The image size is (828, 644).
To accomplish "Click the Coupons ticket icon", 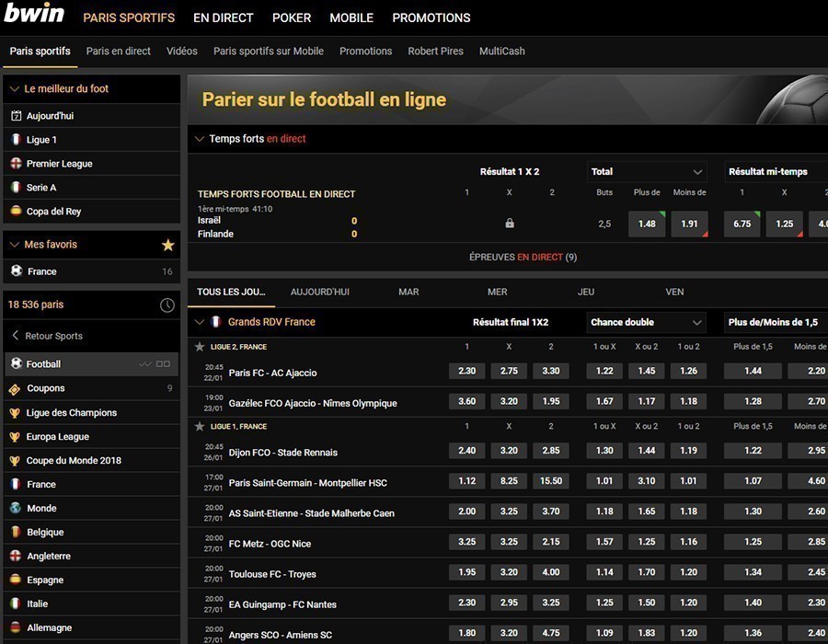I will click(15, 389).
